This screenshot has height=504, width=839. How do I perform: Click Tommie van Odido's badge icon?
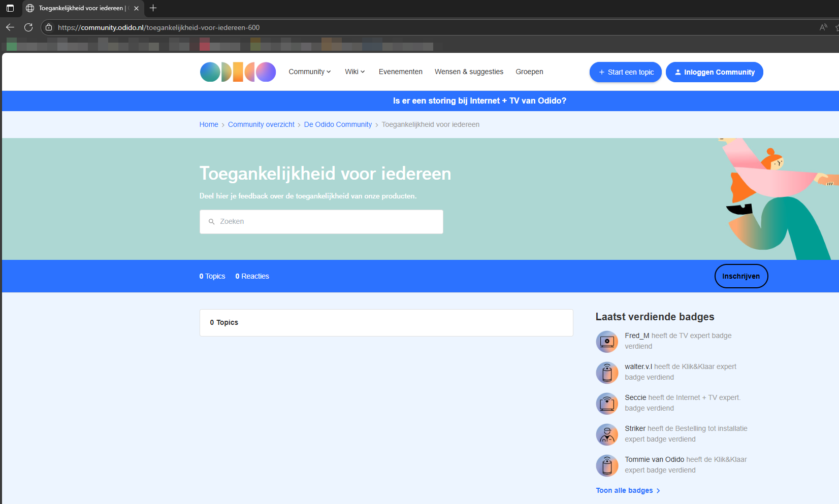click(607, 465)
